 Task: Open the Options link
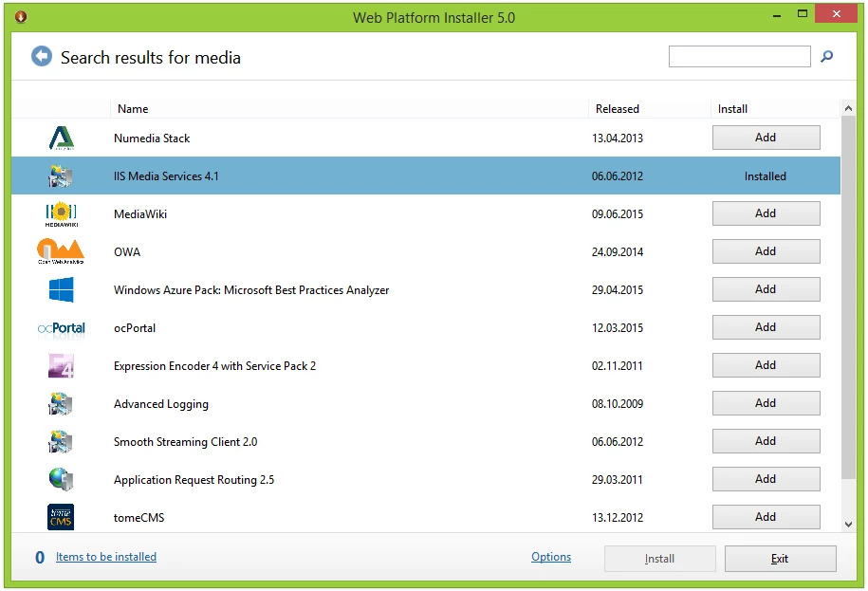click(551, 557)
